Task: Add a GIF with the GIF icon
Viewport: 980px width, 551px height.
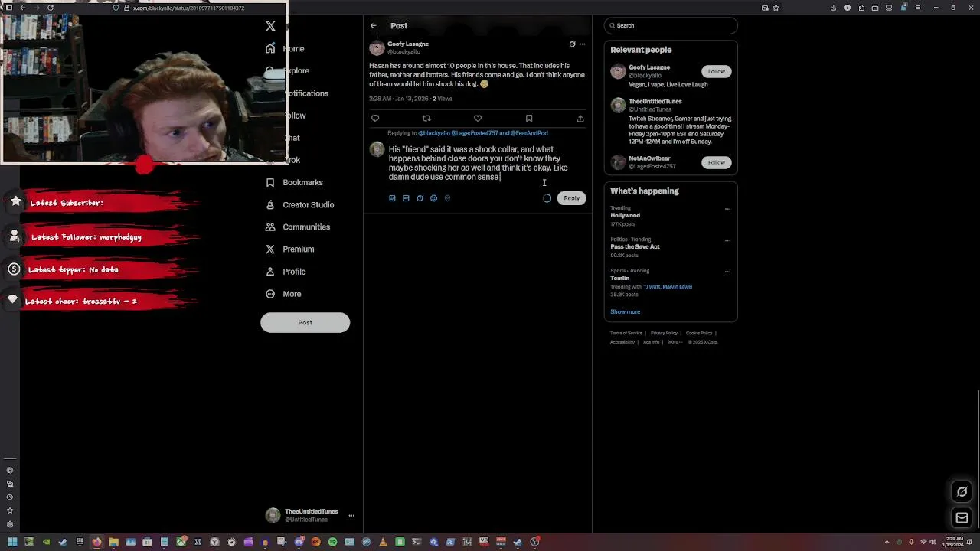Action: point(406,198)
